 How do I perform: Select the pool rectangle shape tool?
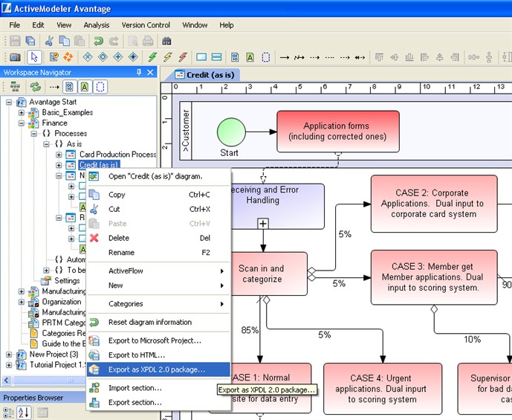click(201, 57)
